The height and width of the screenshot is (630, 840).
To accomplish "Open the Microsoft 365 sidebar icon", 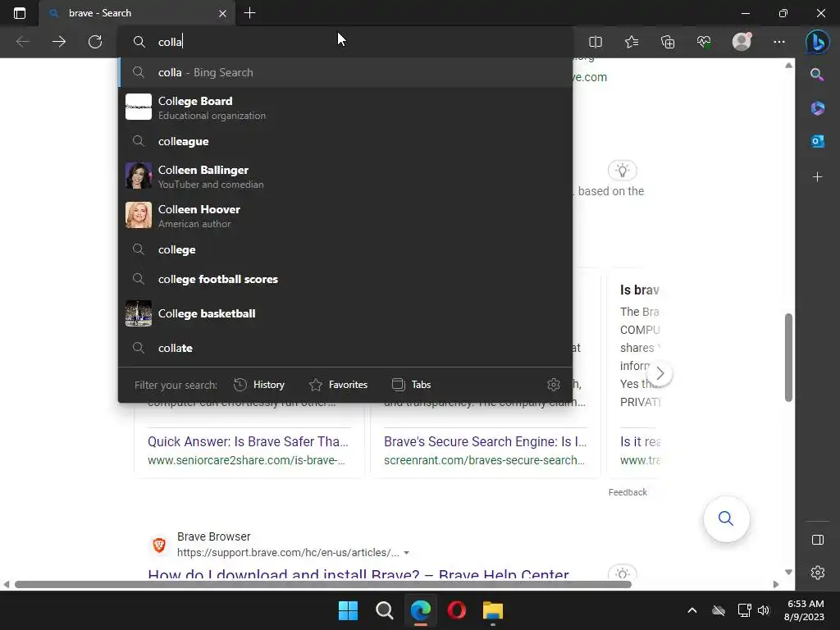I will click(x=817, y=107).
